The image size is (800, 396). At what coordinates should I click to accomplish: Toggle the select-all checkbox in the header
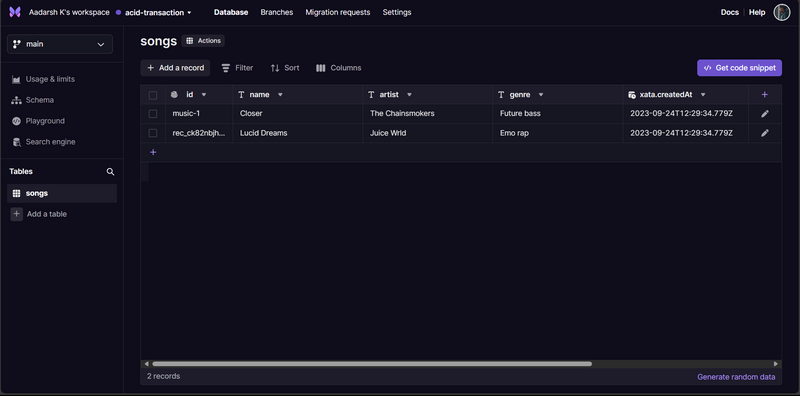[153, 95]
